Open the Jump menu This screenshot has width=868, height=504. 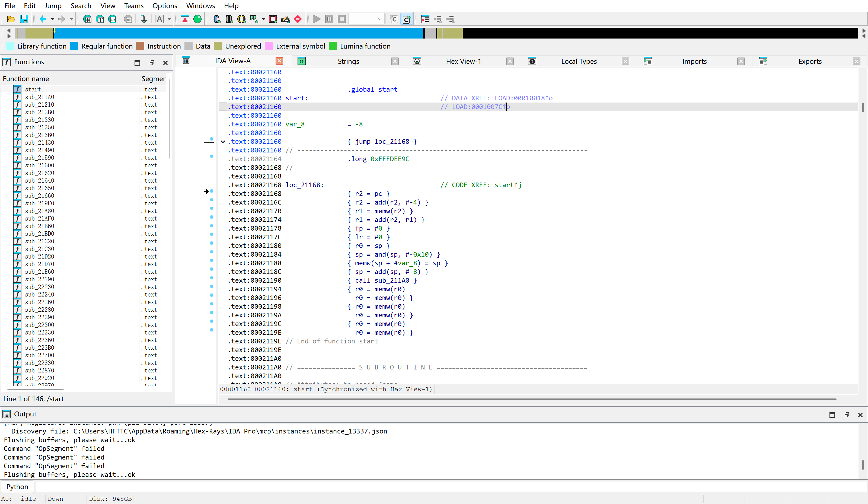tap(53, 5)
